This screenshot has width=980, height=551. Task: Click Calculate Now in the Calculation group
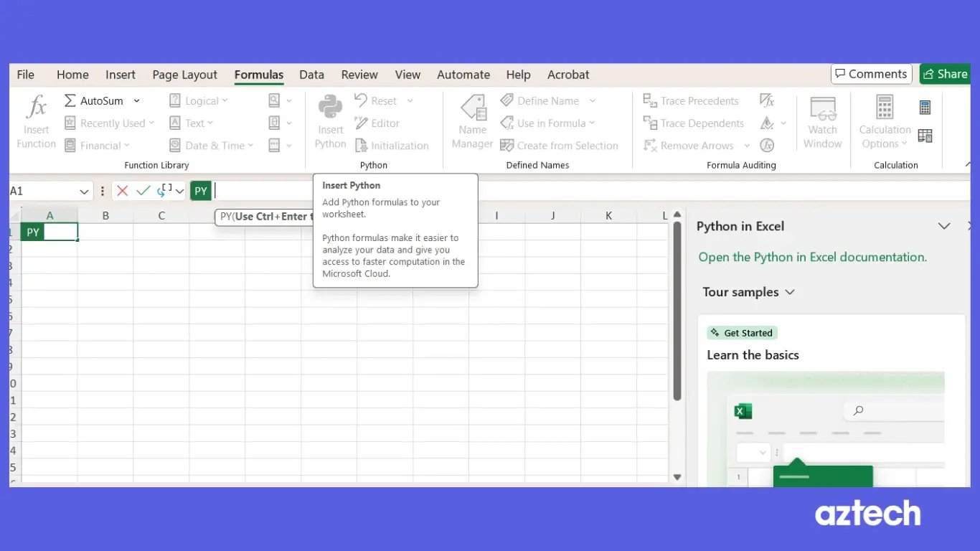pyautogui.click(x=925, y=105)
